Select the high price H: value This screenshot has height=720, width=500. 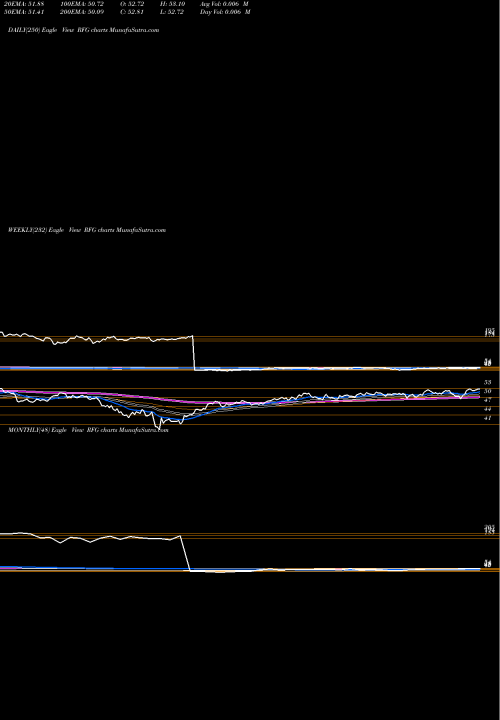172,3
